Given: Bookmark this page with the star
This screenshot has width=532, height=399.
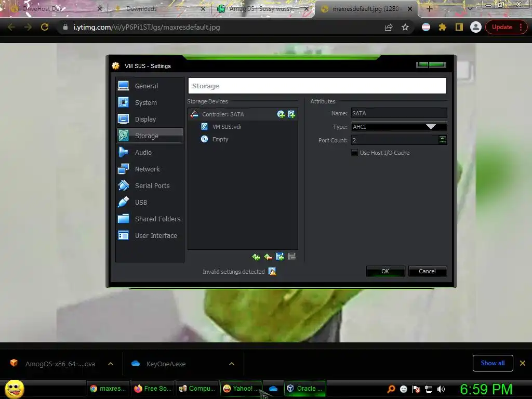Looking at the screenshot, I should (x=405, y=27).
